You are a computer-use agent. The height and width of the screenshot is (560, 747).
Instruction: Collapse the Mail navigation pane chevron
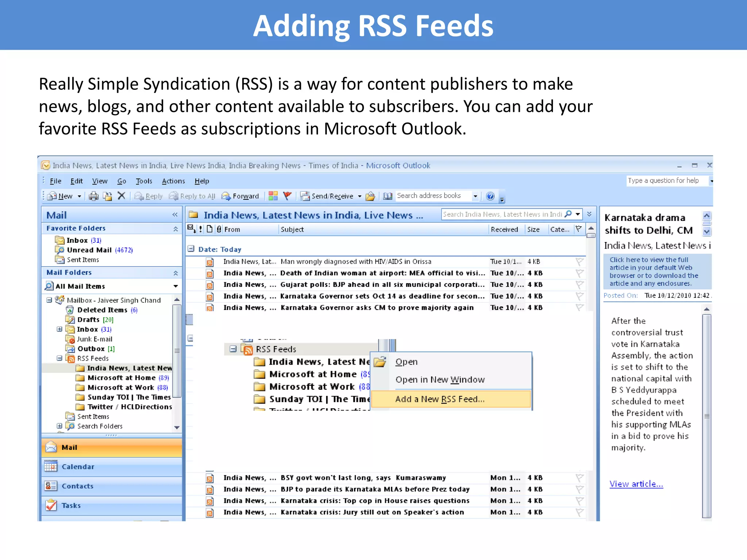pos(175,215)
